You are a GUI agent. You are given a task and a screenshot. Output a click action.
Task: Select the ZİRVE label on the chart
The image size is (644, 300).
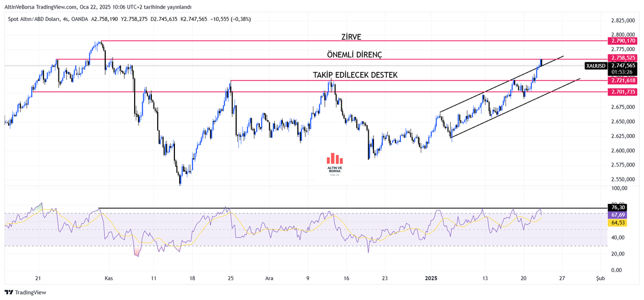(x=352, y=37)
